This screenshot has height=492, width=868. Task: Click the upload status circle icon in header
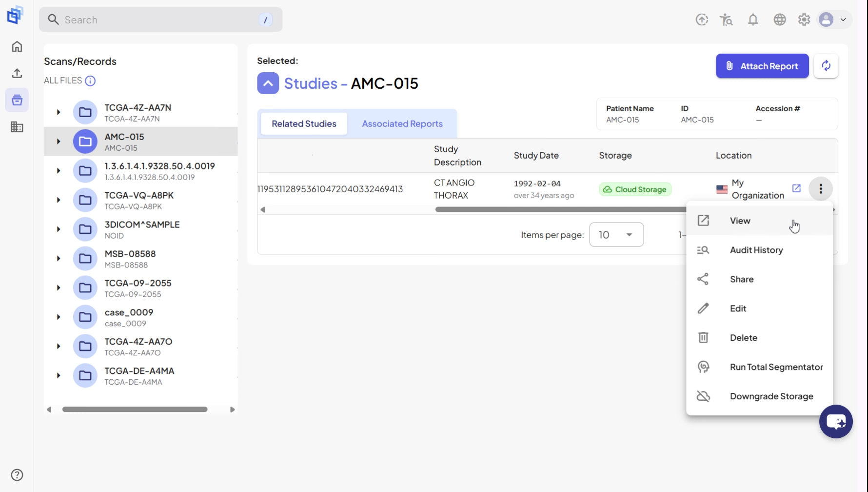(x=702, y=20)
